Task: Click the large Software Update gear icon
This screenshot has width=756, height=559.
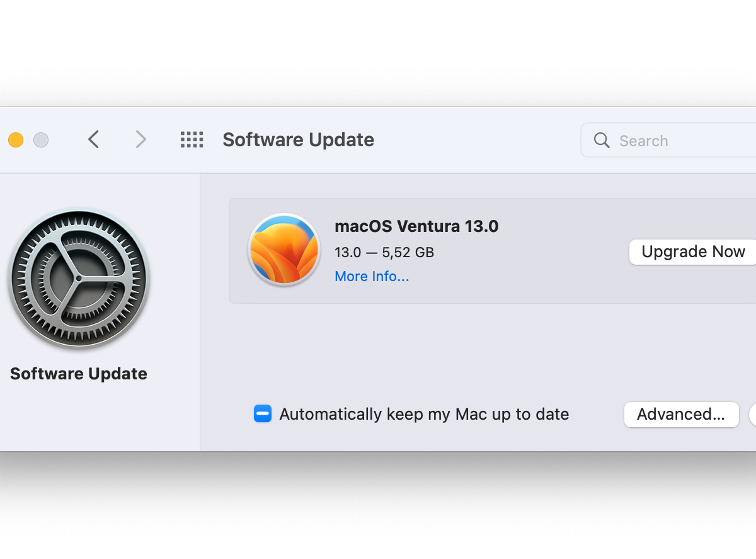Action: (x=79, y=279)
